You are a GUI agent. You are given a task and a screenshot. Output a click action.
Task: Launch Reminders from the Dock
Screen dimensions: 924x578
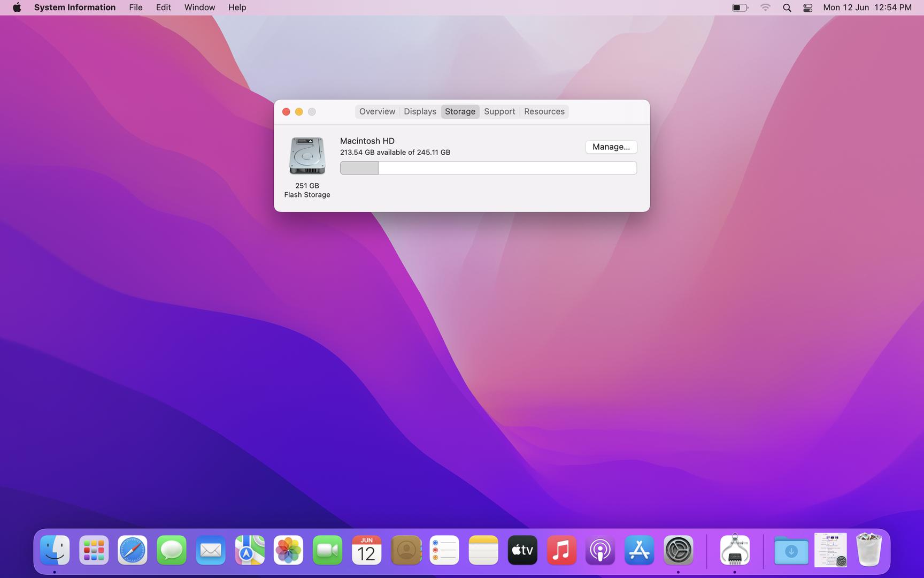[x=444, y=550]
